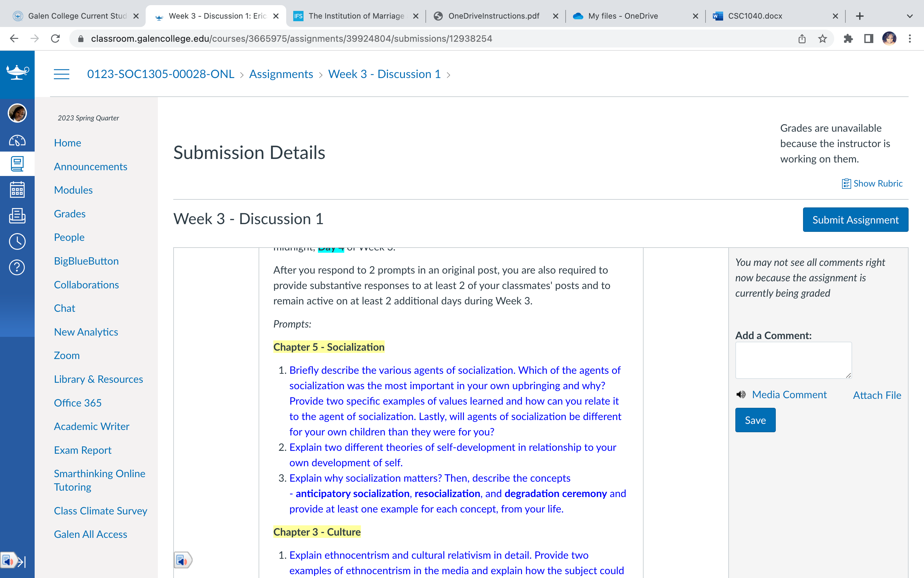Screen dimensions: 924x578
Task: Switch to the OneDriveInstructions.pdf tab
Action: coord(496,16)
